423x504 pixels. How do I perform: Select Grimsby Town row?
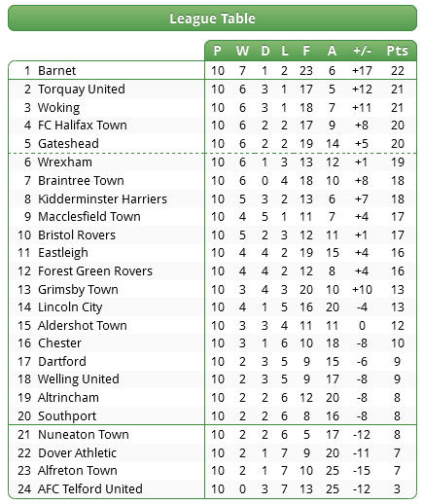click(212, 289)
